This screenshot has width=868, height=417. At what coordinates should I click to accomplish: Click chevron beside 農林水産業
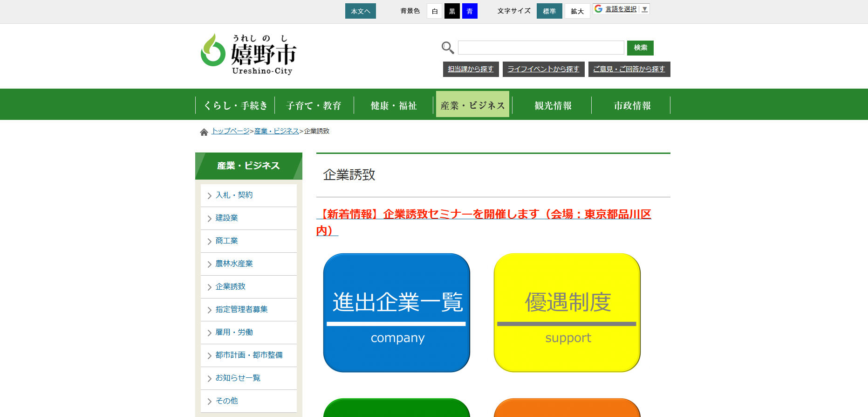coord(210,264)
